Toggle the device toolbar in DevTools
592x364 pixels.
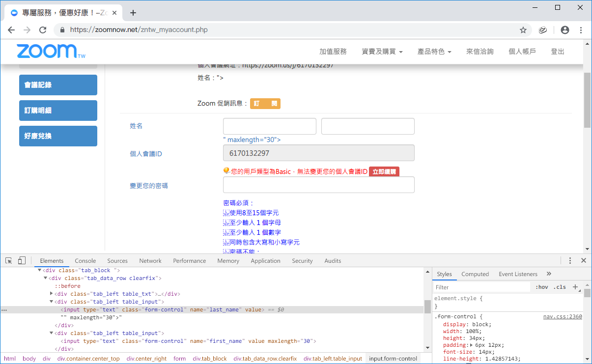point(22,261)
